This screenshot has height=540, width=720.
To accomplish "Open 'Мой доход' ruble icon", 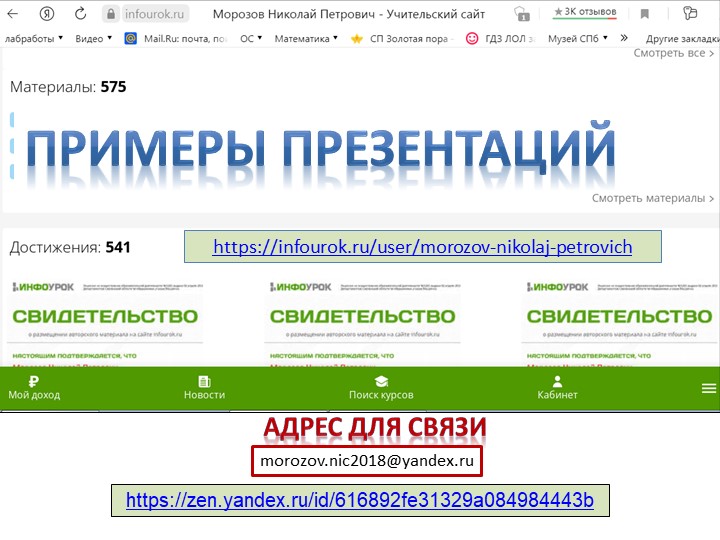I will point(34,388).
